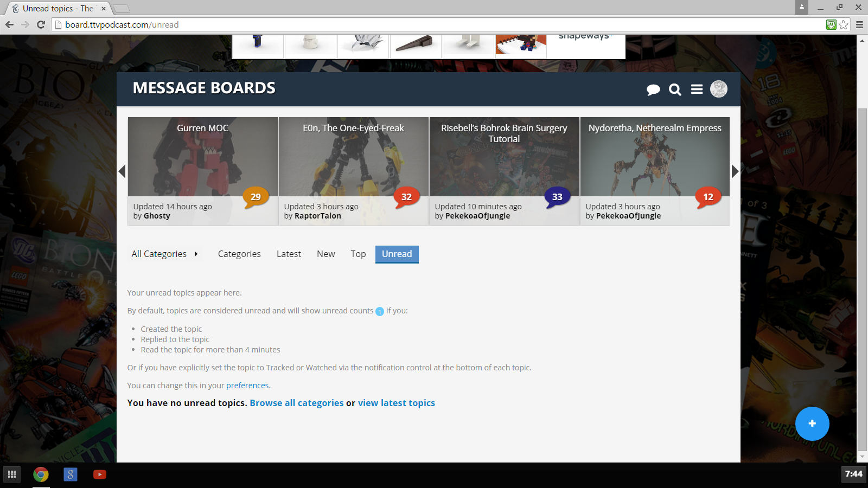Click the blue unread count example badge
The image size is (868, 488).
click(x=380, y=311)
